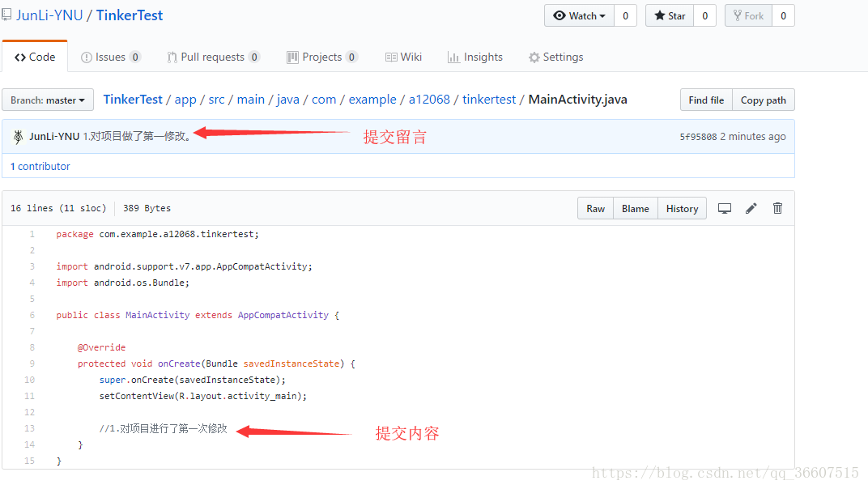Click the Fork button
Viewport: 868px width, 489px height.
pyautogui.click(x=748, y=15)
